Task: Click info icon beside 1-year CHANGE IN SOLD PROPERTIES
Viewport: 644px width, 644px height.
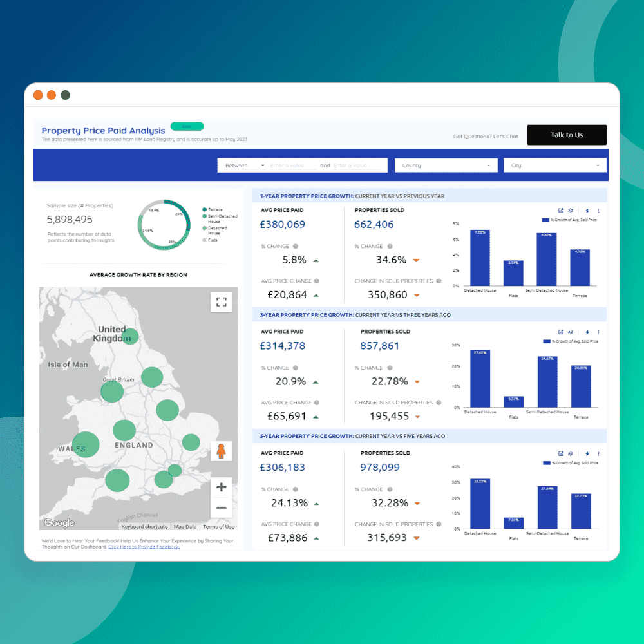Action: click(x=439, y=281)
